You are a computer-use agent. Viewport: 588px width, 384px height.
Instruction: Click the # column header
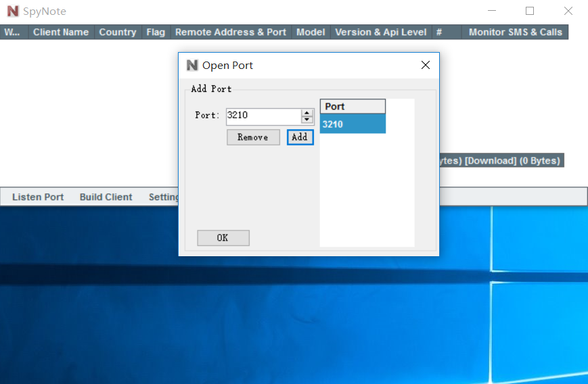point(447,32)
